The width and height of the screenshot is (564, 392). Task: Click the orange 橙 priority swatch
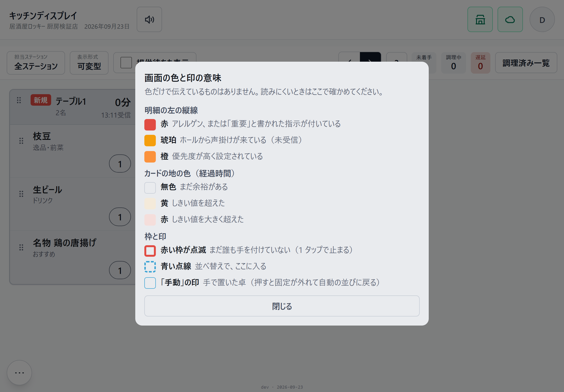[150, 157]
